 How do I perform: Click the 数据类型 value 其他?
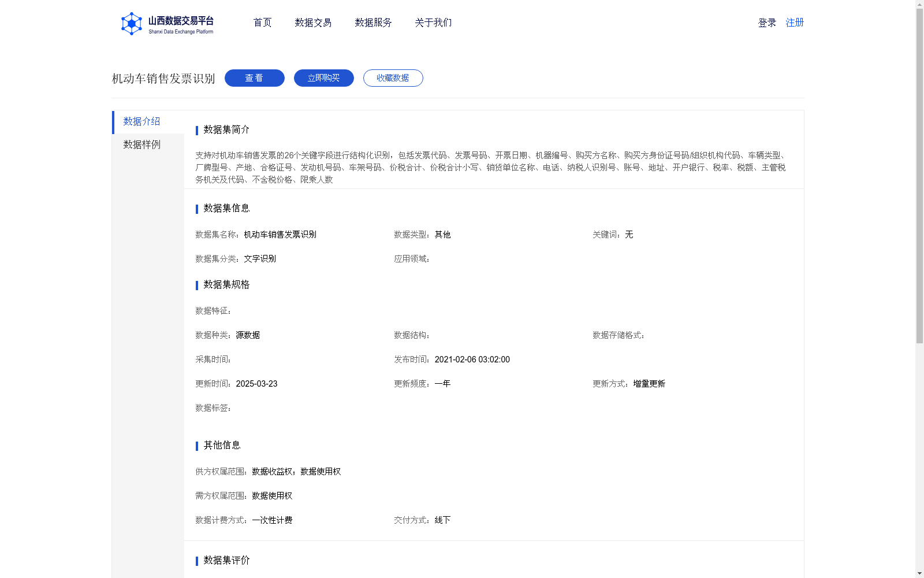[443, 235]
